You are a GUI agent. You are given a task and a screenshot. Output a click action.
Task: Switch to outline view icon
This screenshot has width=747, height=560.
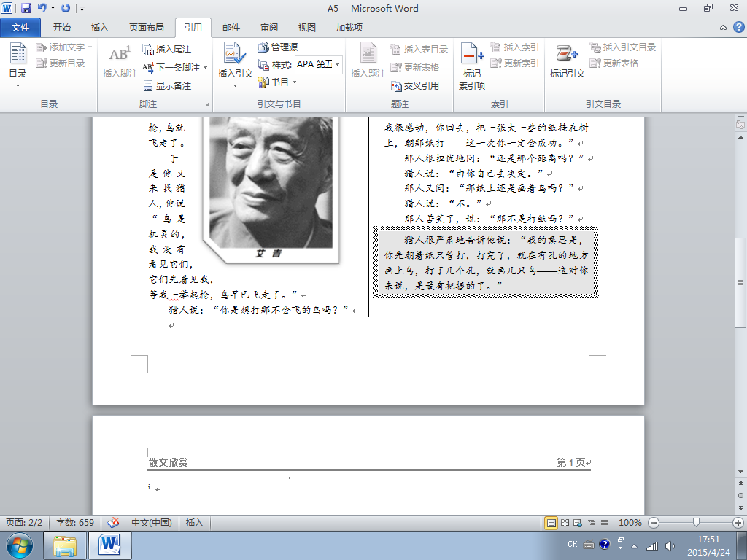[591, 523]
